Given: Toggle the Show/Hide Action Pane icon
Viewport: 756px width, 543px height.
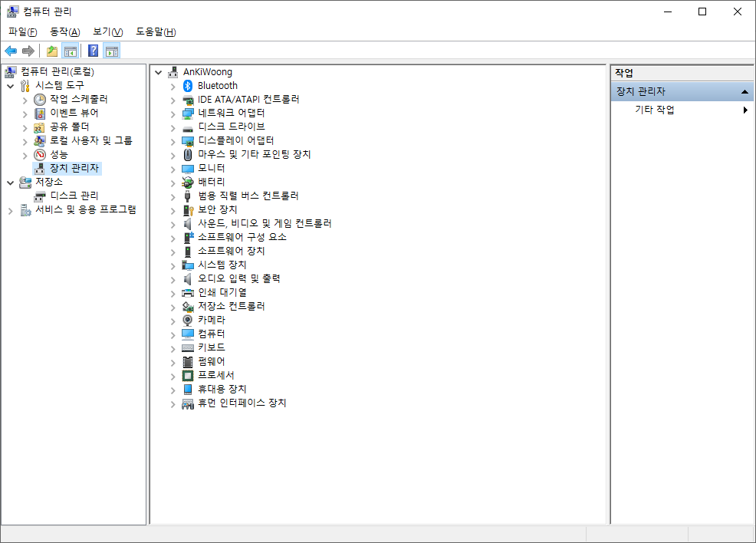Looking at the screenshot, I should click(112, 51).
